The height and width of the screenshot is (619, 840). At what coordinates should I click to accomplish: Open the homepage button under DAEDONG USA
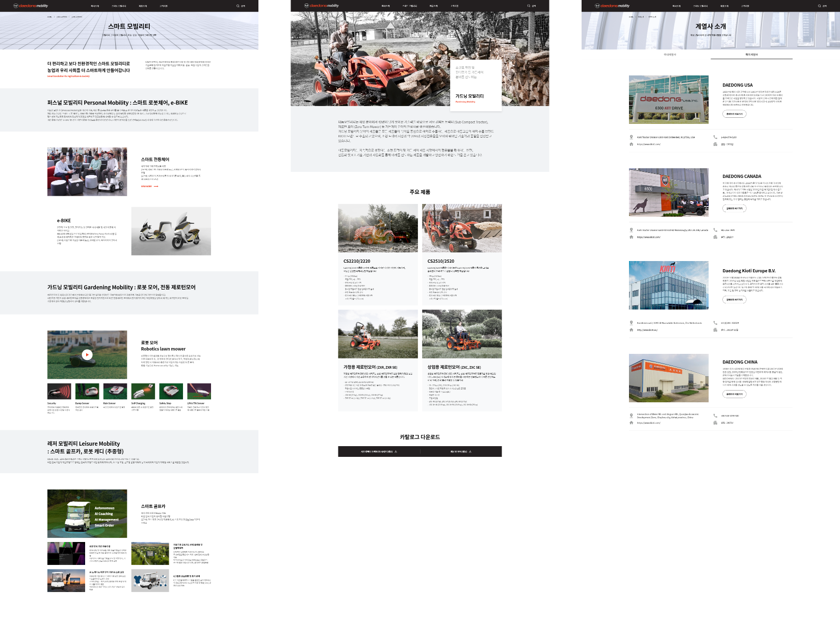pos(734,114)
